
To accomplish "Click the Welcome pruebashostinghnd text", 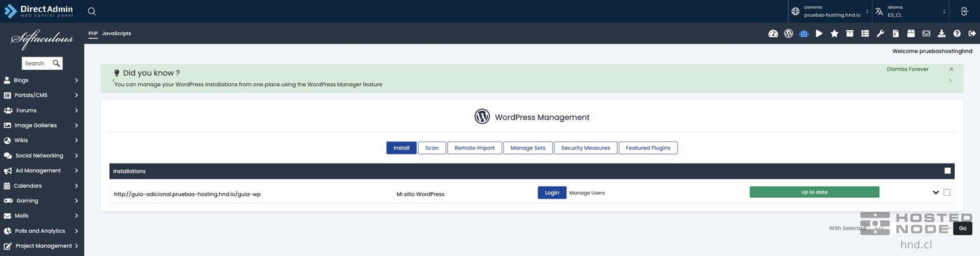I will (x=932, y=51).
